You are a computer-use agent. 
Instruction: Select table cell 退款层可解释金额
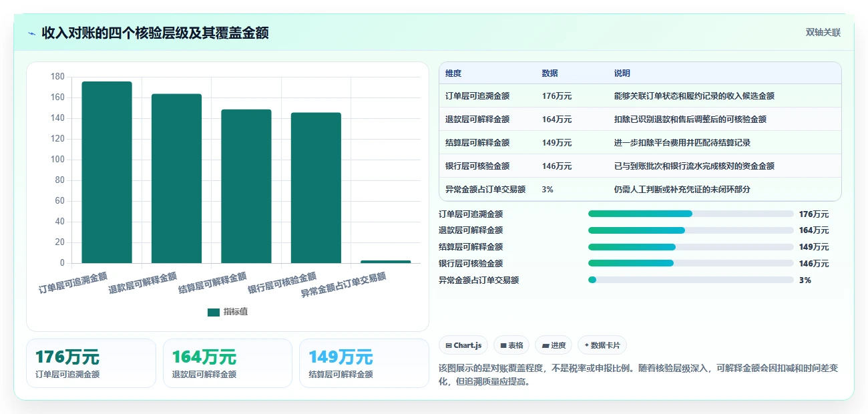click(477, 120)
